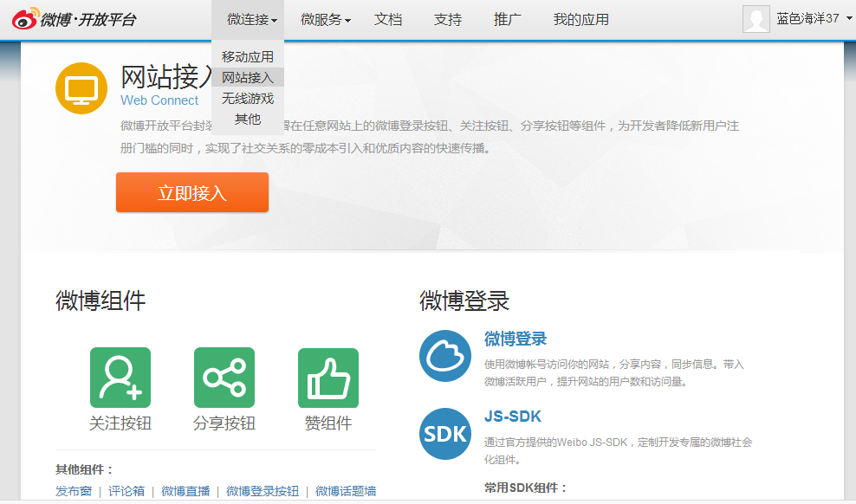The image size is (856, 504).
Task: Click the 赞组件 text label
Action: 328,423
